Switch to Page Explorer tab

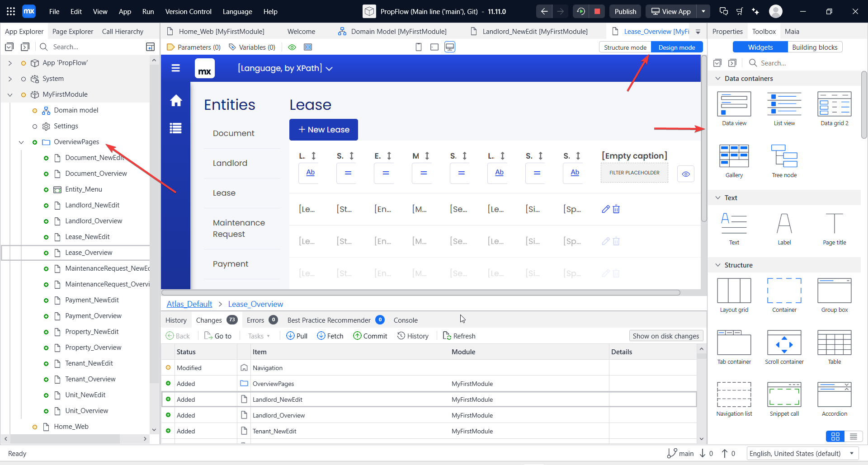pos(73,31)
